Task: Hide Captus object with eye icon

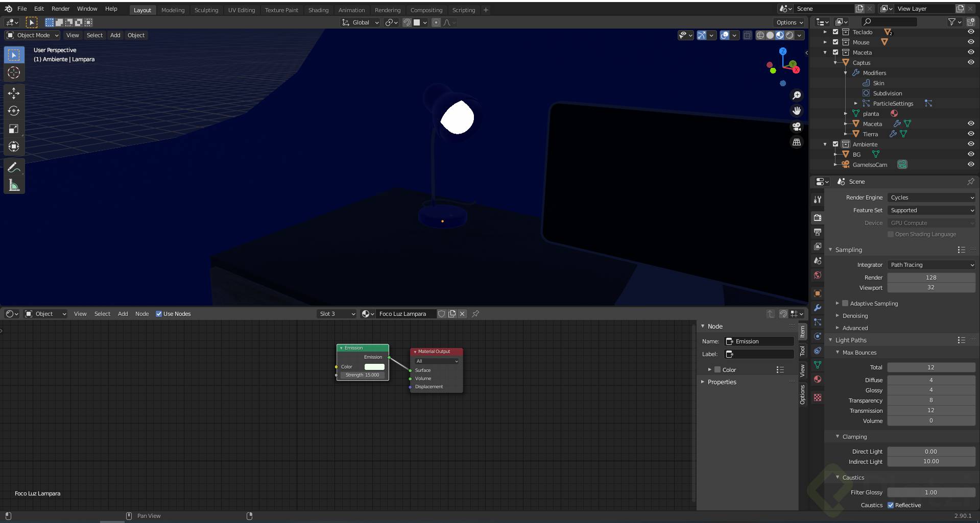Action: (x=971, y=62)
